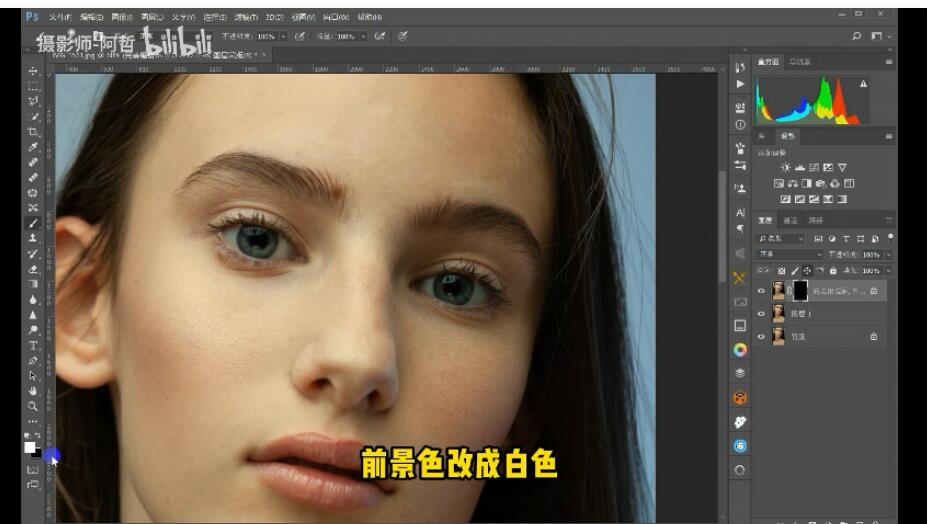Open the layer opacity dropdown arrow
The width and height of the screenshot is (928, 524).
[x=889, y=255]
